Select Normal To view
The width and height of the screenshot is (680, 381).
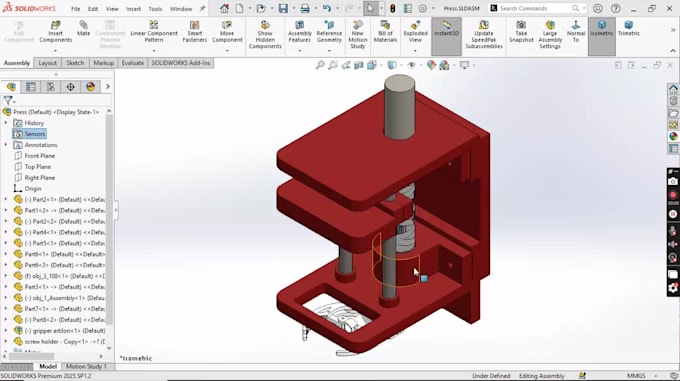click(575, 32)
